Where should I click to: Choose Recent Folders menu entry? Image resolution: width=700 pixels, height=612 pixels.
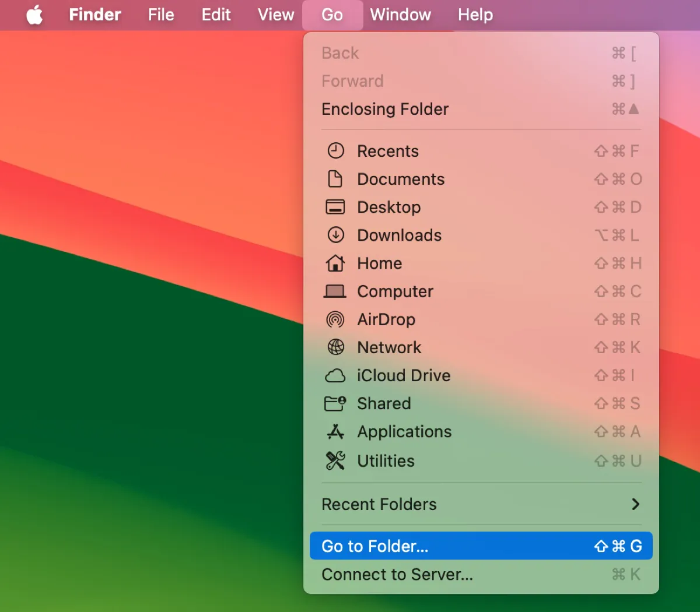pyautogui.click(x=481, y=504)
